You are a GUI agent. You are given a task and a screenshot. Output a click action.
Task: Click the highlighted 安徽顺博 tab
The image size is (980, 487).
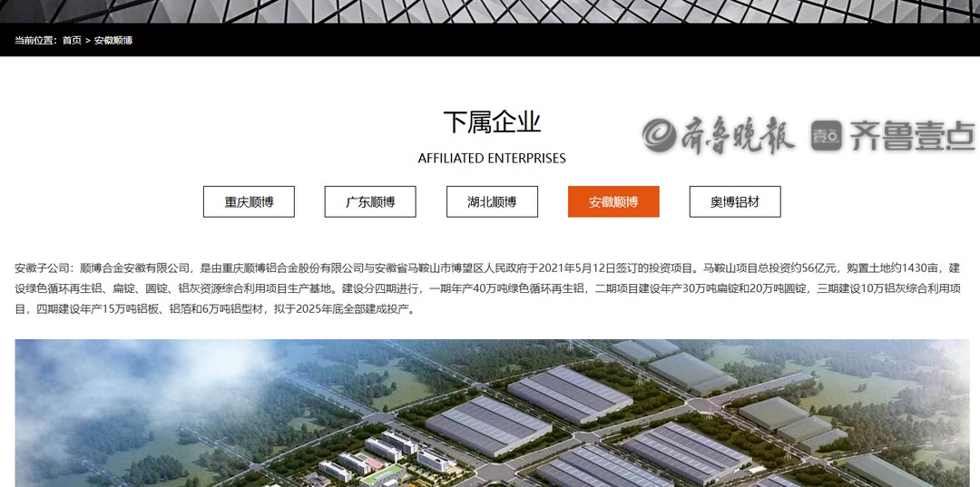click(613, 201)
